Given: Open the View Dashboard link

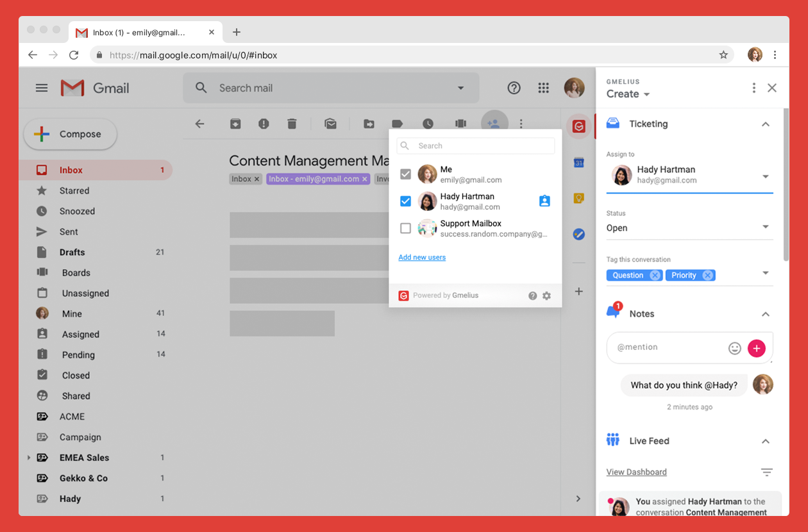Looking at the screenshot, I should (636, 472).
